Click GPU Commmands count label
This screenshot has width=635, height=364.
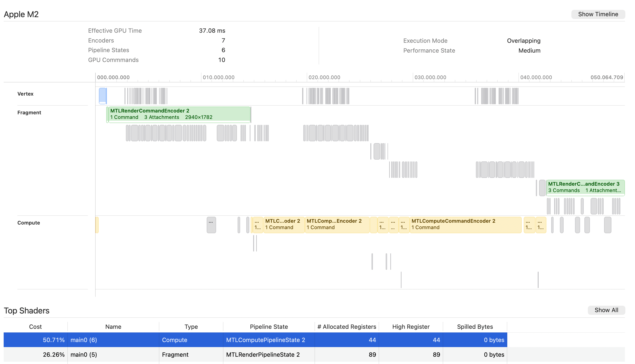113,60
